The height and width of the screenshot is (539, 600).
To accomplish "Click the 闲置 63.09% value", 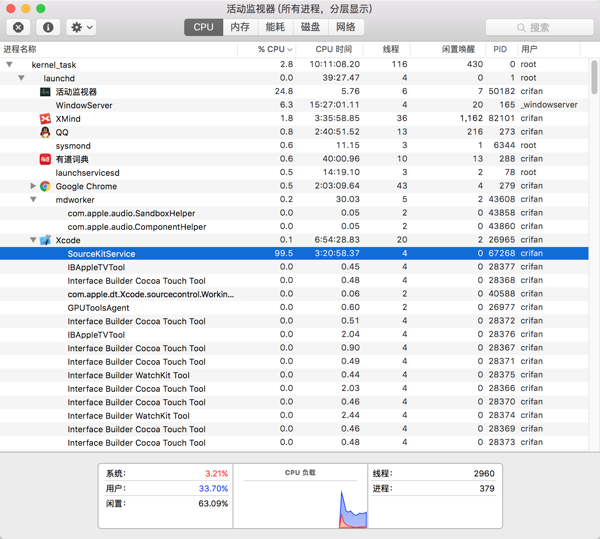I will (213, 503).
